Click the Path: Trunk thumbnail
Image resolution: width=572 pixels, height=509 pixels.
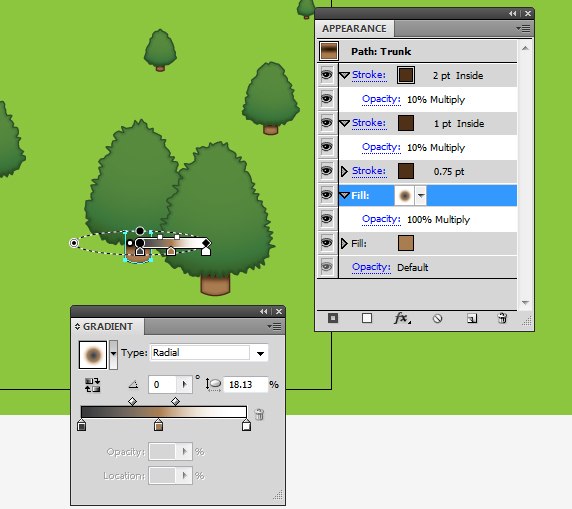[x=329, y=51]
